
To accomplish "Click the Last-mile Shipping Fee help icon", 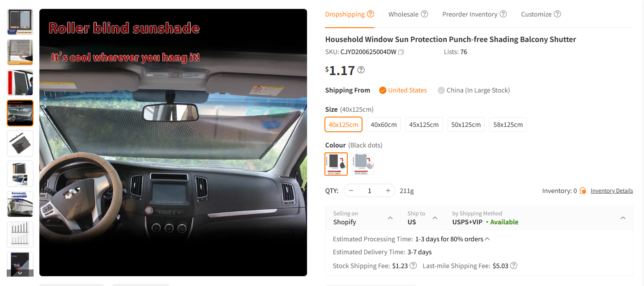I will (x=514, y=265).
